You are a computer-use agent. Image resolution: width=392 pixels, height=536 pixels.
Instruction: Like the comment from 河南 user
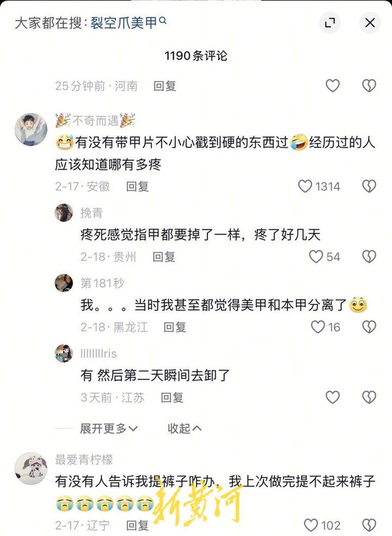coord(333,85)
